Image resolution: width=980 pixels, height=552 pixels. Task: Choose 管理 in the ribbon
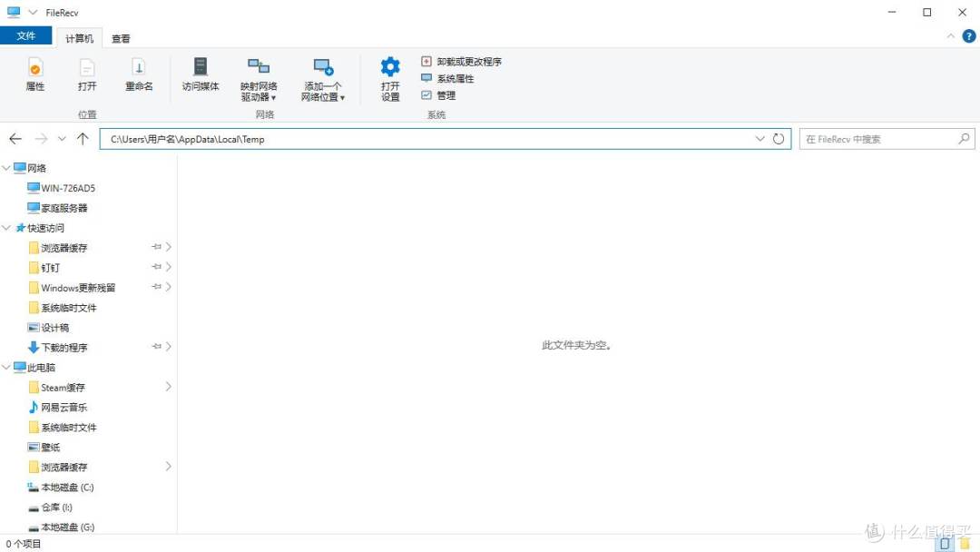pyautogui.click(x=438, y=95)
